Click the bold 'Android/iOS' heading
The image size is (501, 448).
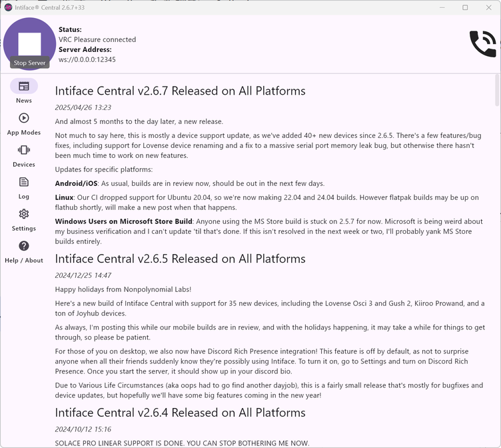tap(76, 183)
